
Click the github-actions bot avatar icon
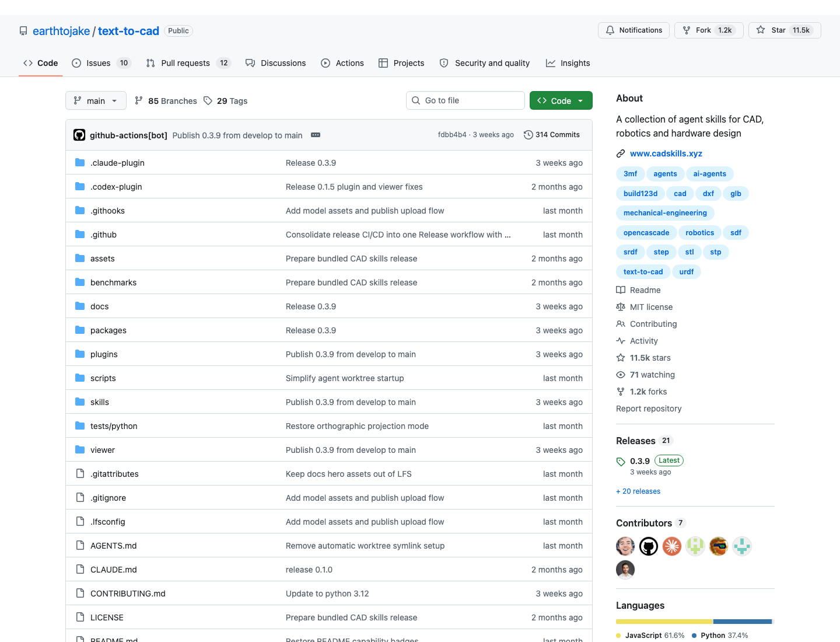(x=79, y=135)
